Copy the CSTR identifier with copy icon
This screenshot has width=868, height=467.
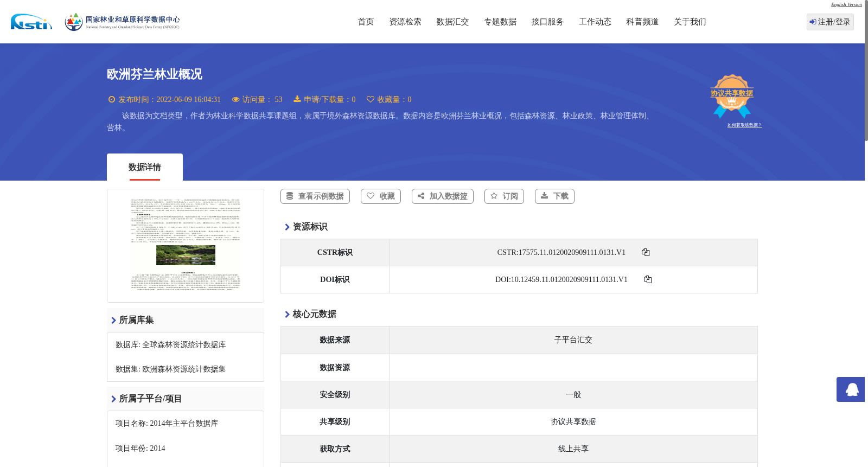coord(646,252)
